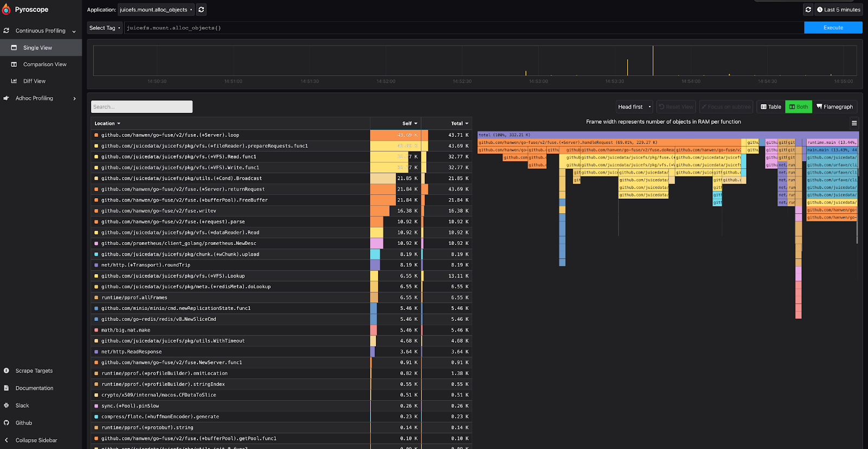Refresh the application list icon

[x=201, y=10]
